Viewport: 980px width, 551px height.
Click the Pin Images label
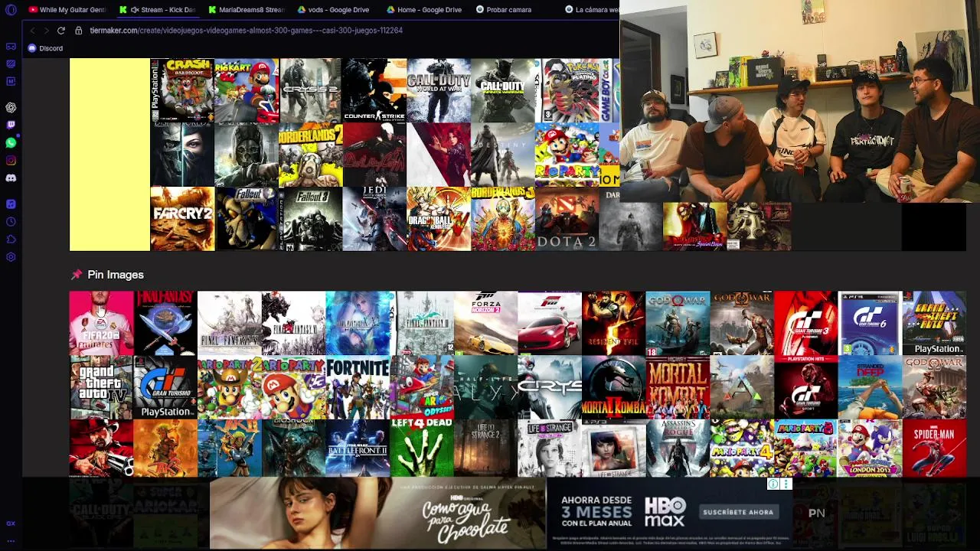(116, 275)
